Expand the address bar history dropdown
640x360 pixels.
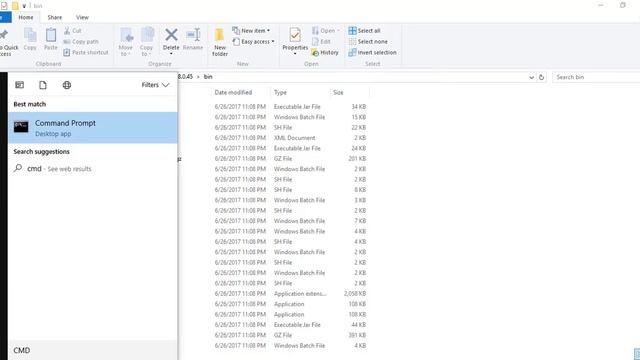coord(531,77)
